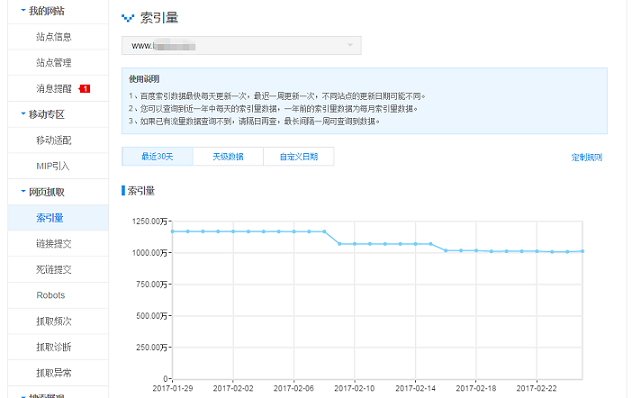Click the dropdown arrow in the site selector
632x398 pixels.
[x=350, y=45]
